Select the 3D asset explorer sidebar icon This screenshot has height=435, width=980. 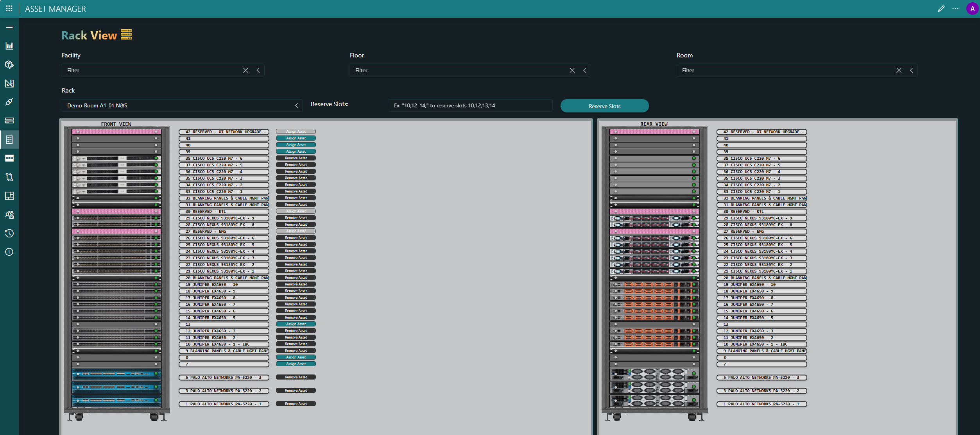point(9,64)
